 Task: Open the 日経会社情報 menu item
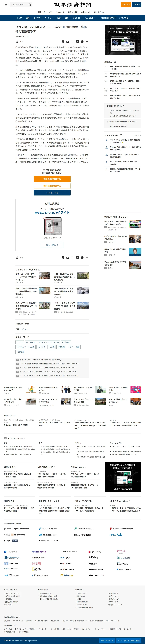[x=73, y=12]
